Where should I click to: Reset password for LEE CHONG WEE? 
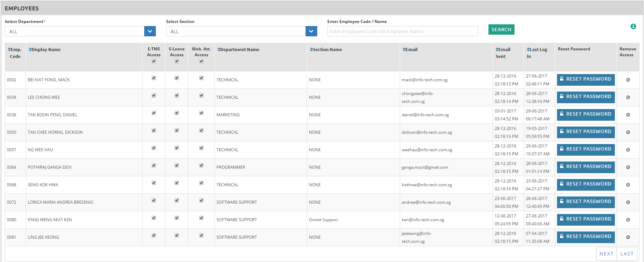coord(586,97)
